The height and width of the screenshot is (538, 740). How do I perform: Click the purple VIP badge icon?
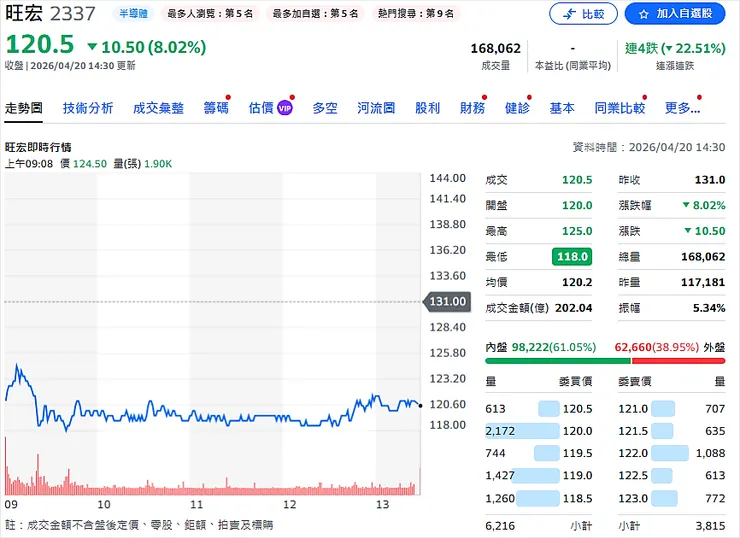point(285,108)
